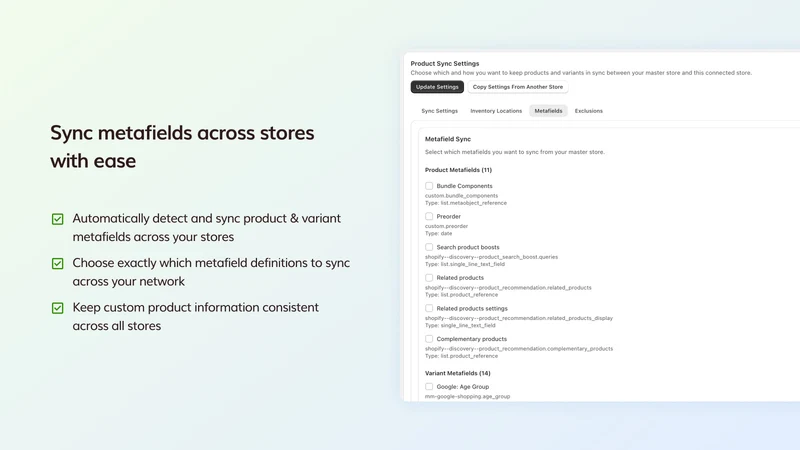Image resolution: width=800 pixels, height=450 pixels.
Task: Toggle the Related products checkbox
Action: tap(429, 278)
